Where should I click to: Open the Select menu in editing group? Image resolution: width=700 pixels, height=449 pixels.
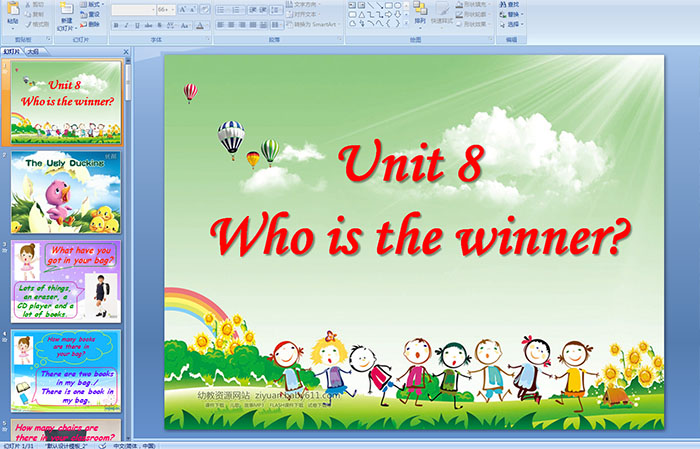(511, 24)
